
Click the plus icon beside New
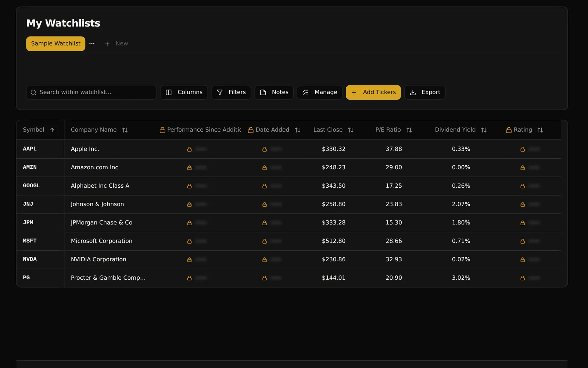pyautogui.click(x=107, y=44)
